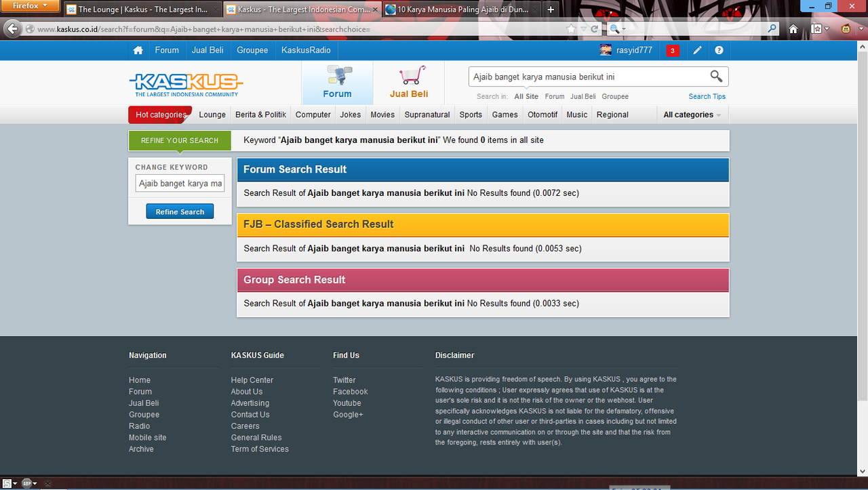Screen dimensions: 868x490
Task: Open the Otomotif category
Action: (x=542, y=115)
